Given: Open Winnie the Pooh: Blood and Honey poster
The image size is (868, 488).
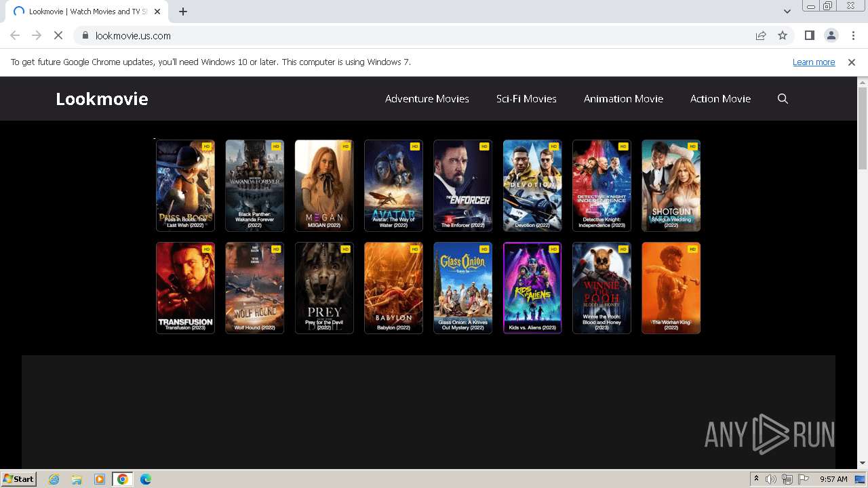Looking at the screenshot, I should [601, 288].
